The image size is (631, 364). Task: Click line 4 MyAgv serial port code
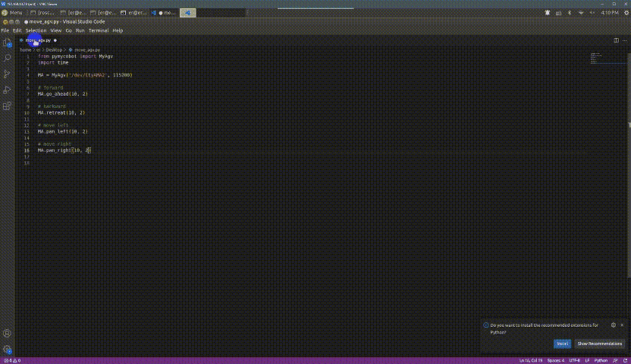point(85,75)
